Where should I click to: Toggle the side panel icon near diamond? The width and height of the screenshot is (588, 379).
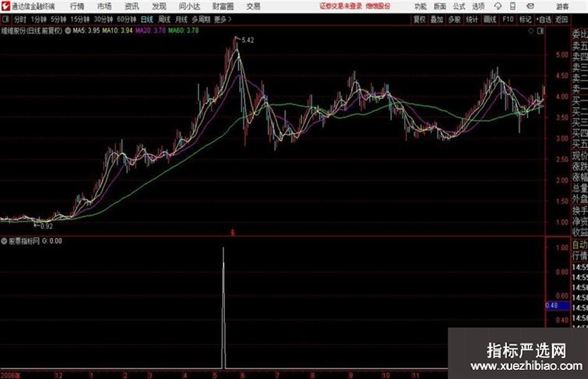[x=540, y=31]
